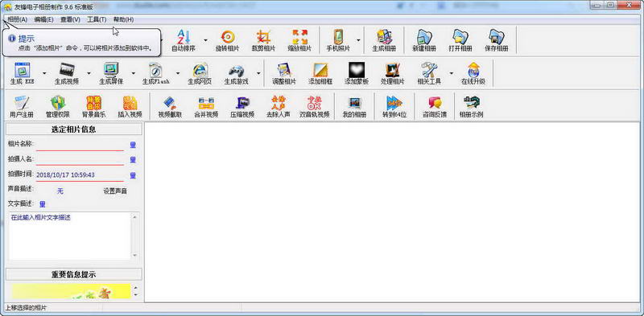Click the 里 link beside 拍摄人名

(x=133, y=160)
